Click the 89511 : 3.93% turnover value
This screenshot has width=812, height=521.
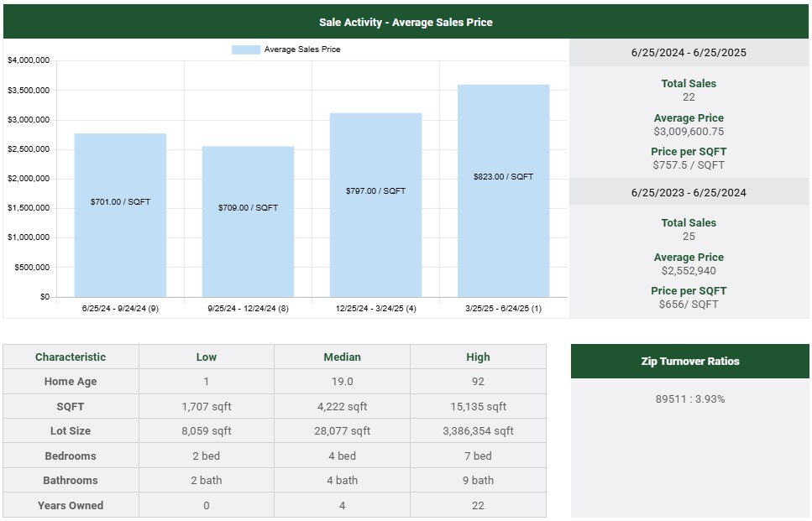[689, 399]
